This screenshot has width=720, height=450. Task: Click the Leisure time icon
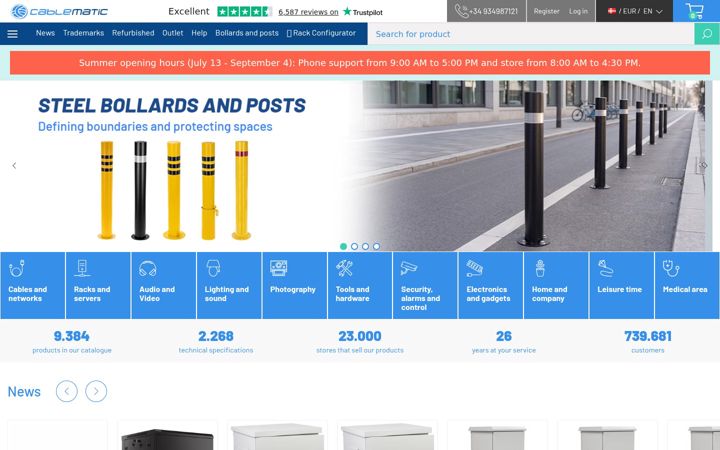pos(606,268)
